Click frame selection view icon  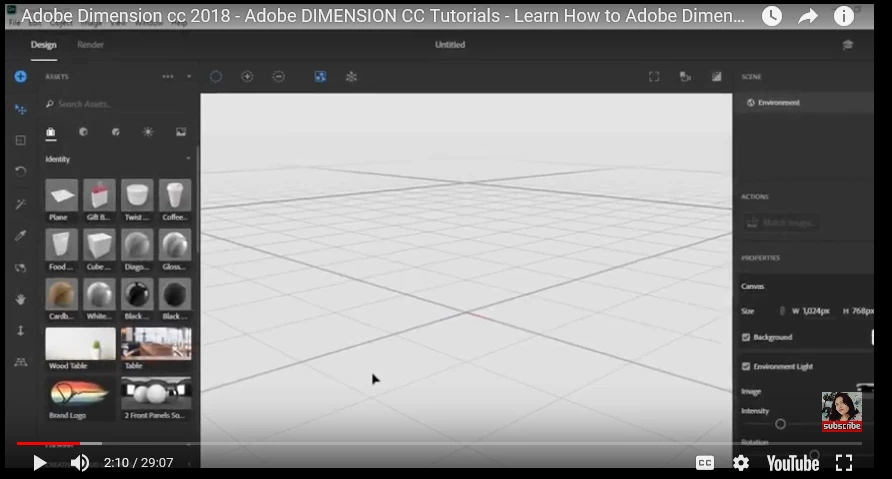tap(654, 76)
